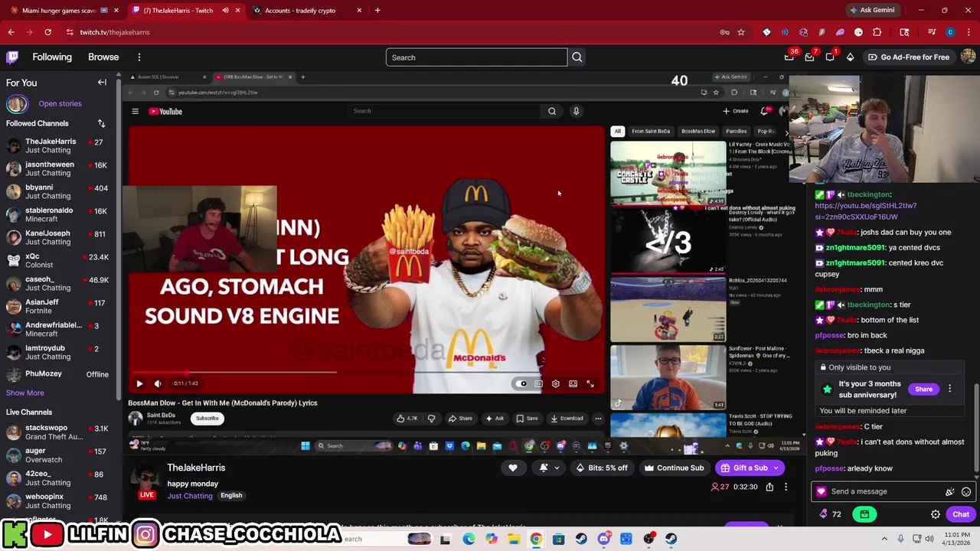Screen dimensions: 980x551
Task: Toggle YouTube autoplay switch
Action: pos(522,383)
